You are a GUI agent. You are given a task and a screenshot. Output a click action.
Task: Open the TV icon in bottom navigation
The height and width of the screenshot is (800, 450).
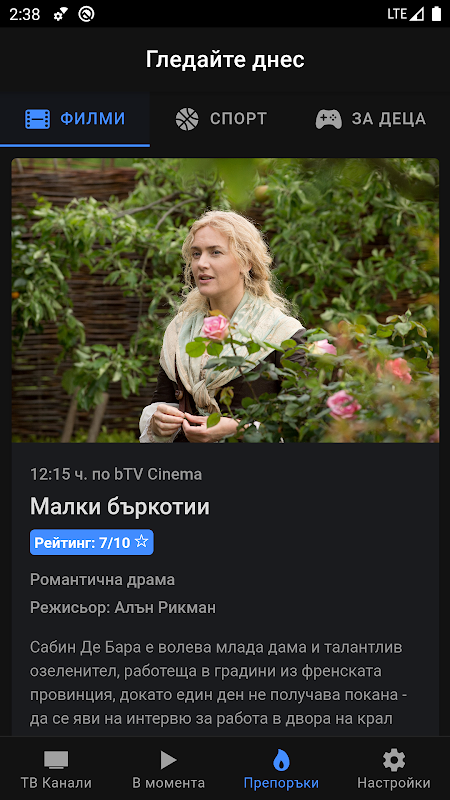point(56,760)
